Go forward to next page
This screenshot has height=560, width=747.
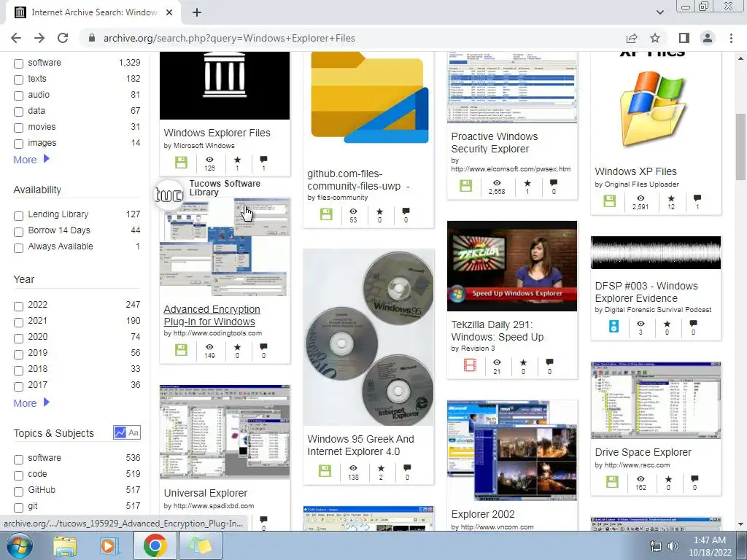tap(39, 38)
